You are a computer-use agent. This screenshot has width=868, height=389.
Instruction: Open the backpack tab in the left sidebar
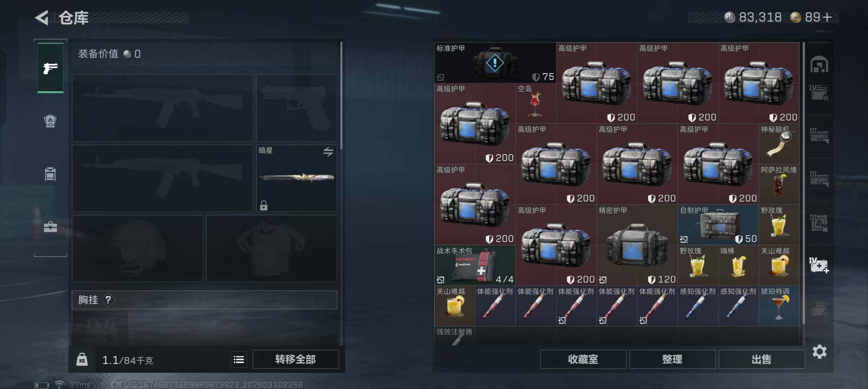(x=50, y=121)
